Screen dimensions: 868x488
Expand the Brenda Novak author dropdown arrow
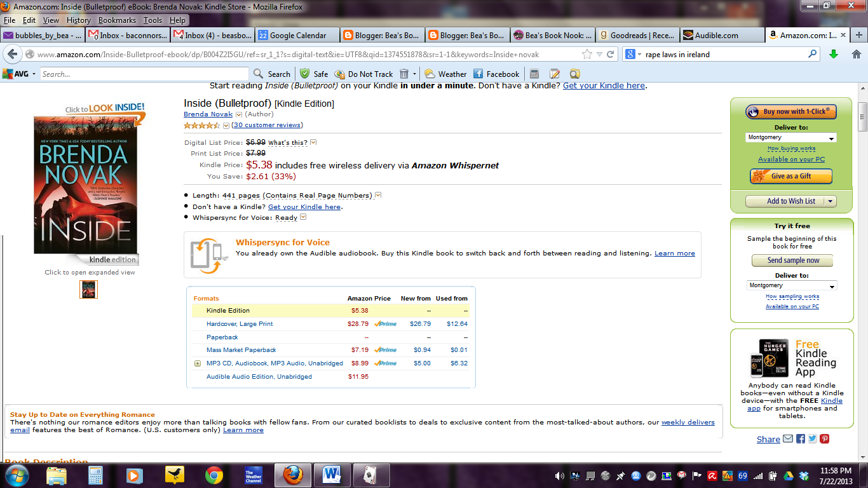coord(239,114)
